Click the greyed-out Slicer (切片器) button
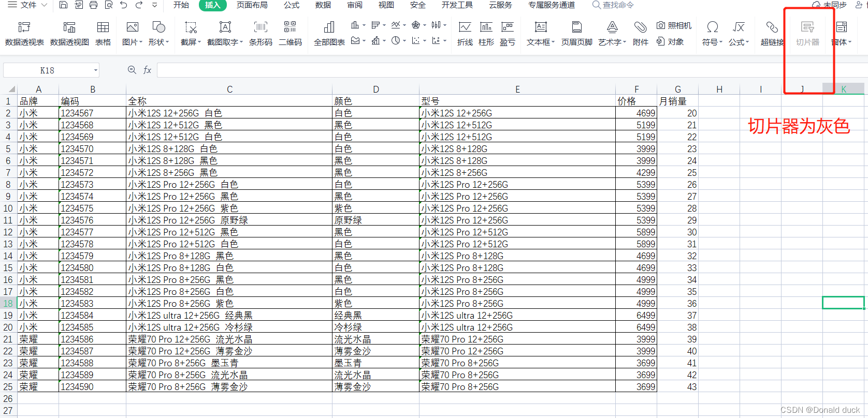 pyautogui.click(x=807, y=34)
